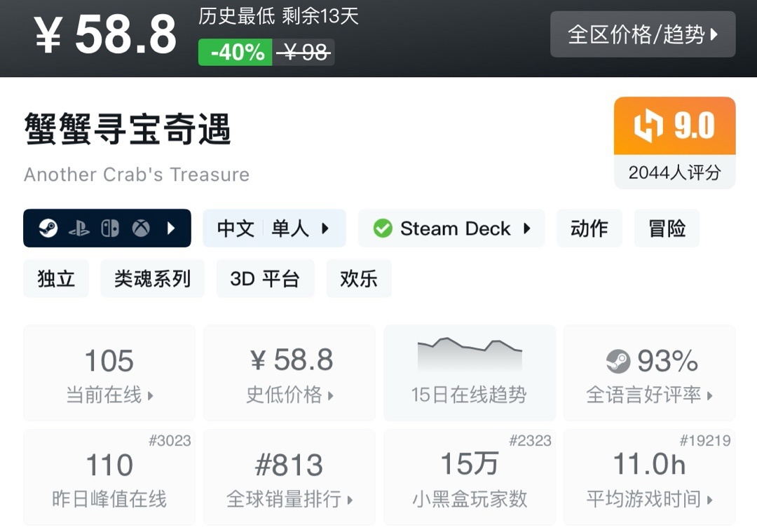The image size is (757, 532).
Task: Select the 类魂系列 tag
Action: click(152, 278)
